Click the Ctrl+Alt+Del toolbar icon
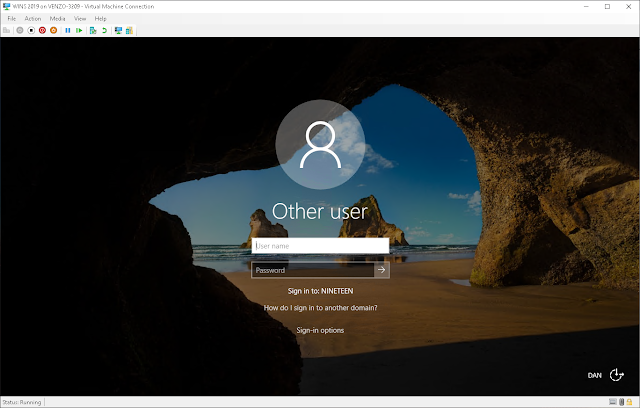This screenshot has width=640, height=408. tap(7, 31)
